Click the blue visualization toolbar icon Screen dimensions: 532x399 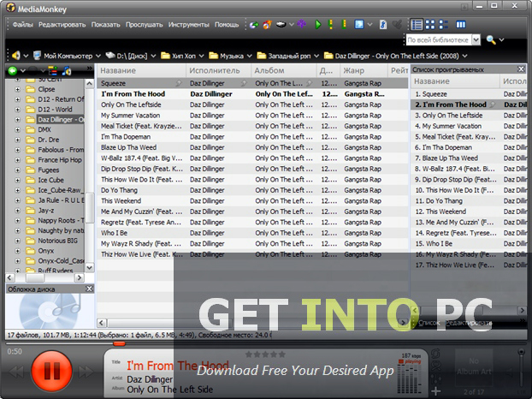359,25
